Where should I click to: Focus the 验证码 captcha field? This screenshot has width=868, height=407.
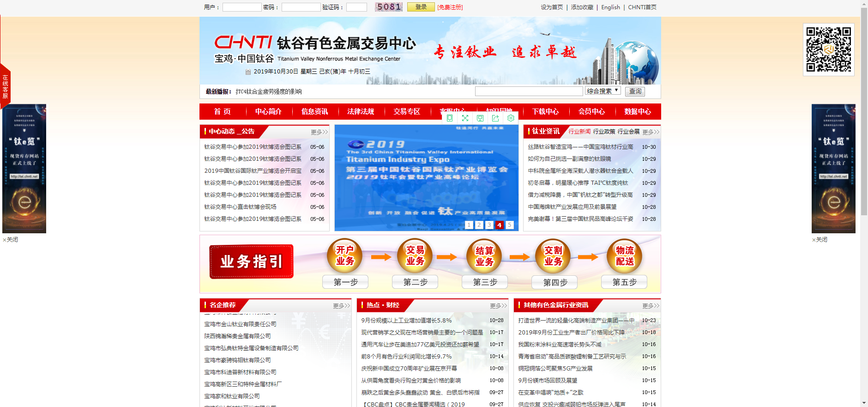coord(356,7)
